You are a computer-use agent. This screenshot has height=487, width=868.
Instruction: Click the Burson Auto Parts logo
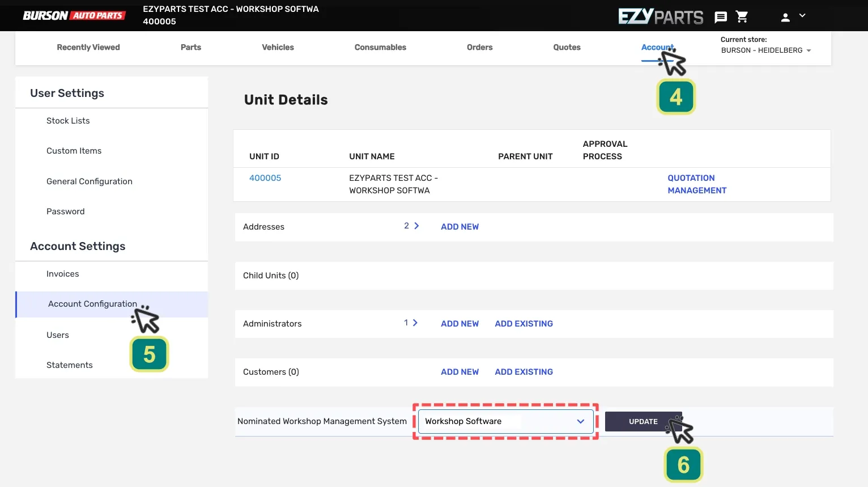(73, 15)
